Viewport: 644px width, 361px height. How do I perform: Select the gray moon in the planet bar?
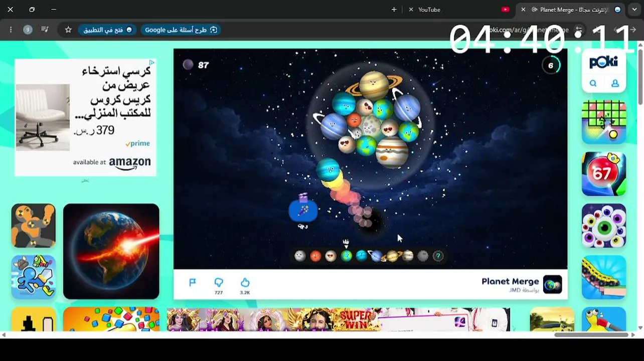[300, 256]
